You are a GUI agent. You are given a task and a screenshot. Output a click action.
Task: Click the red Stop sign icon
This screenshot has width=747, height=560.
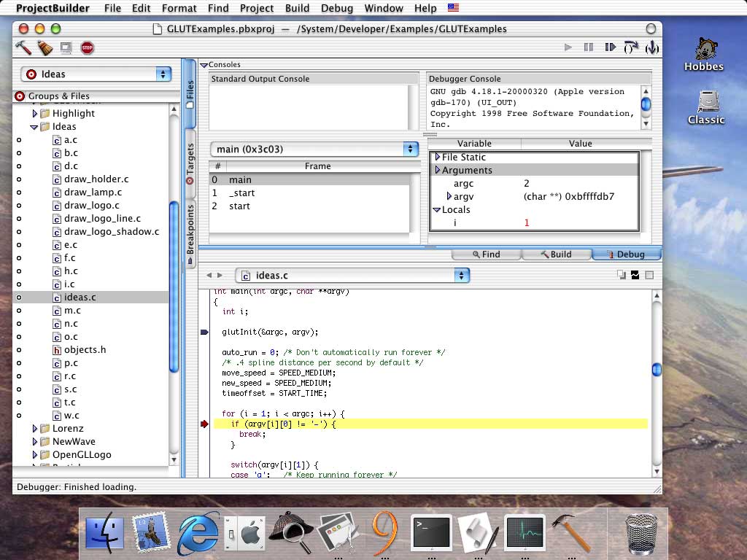(88, 47)
